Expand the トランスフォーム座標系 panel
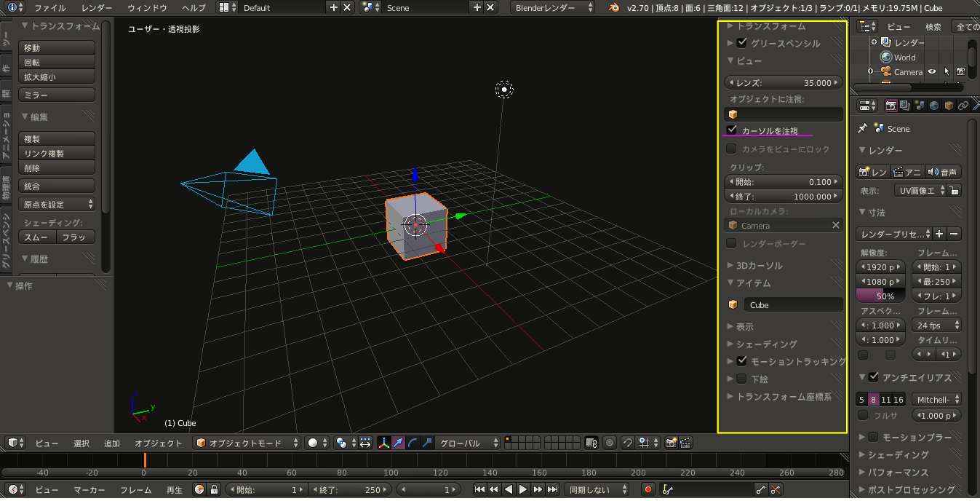Image resolution: width=980 pixels, height=501 pixels. coord(779,397)
